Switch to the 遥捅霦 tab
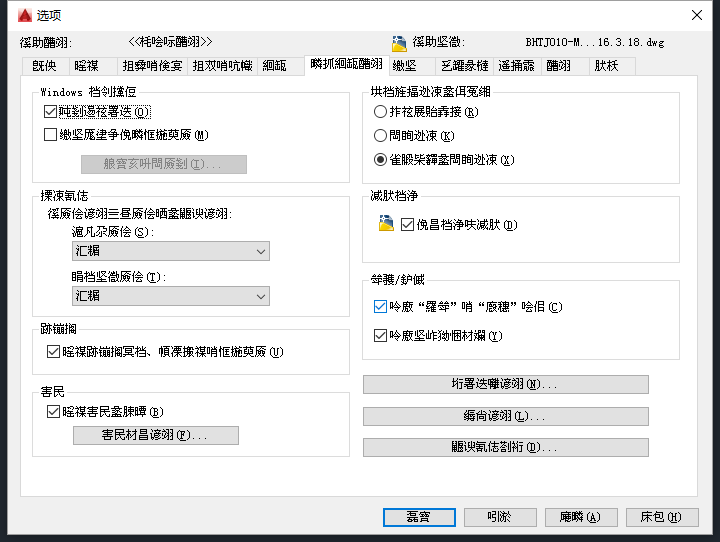This screenshot has height=542, width=720. [x=517, y=66]
